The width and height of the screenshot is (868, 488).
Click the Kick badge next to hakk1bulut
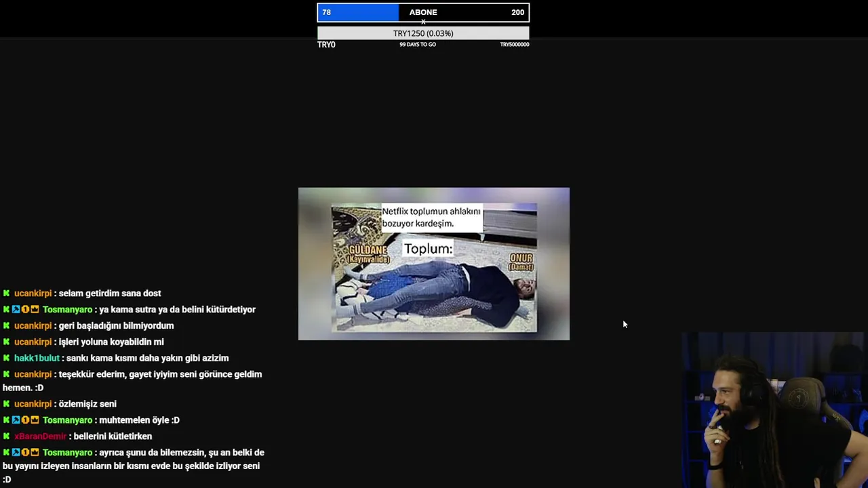coord(6,359)
